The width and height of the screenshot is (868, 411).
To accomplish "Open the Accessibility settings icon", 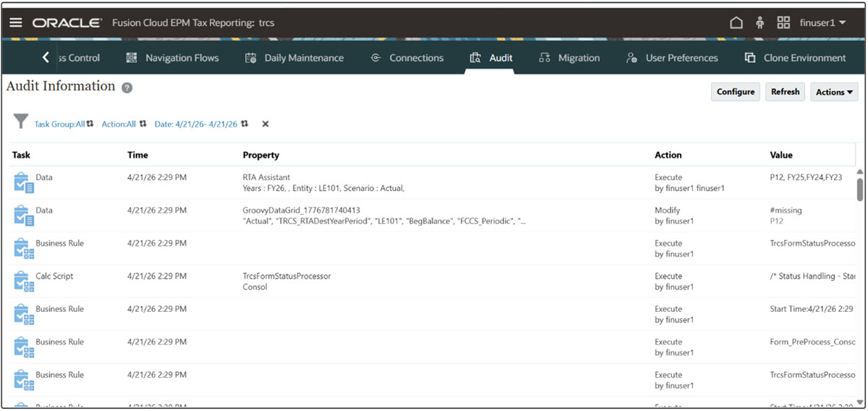I will coord(759,22).
